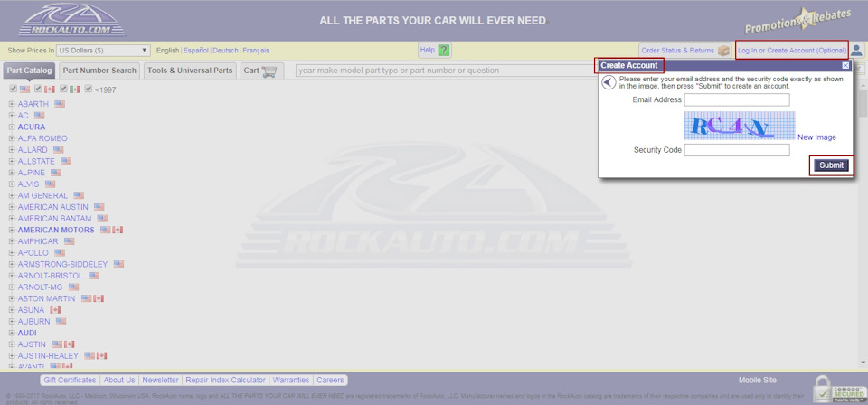The image size is (868, 405).
Task: Select APOLLO make in tree
Action: pyautogui.click(x=33, y=253)
